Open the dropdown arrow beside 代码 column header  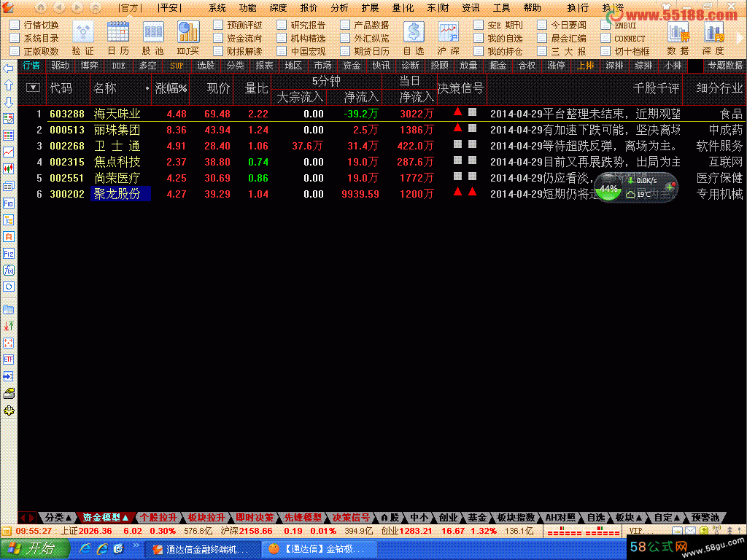point(33,87)
